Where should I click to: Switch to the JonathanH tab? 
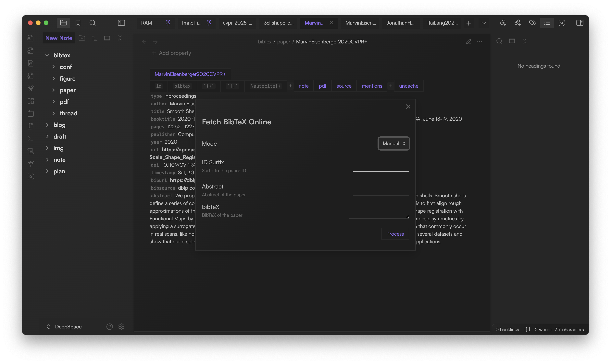[400, 23]
